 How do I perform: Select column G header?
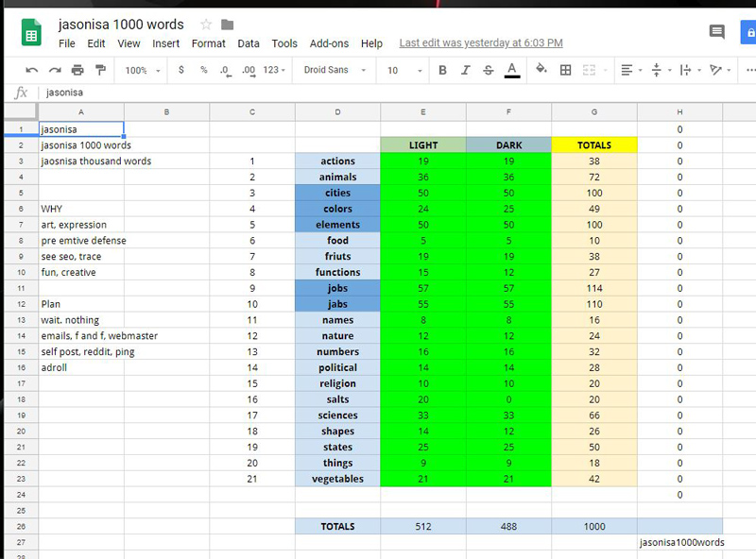tap(594, 111)
